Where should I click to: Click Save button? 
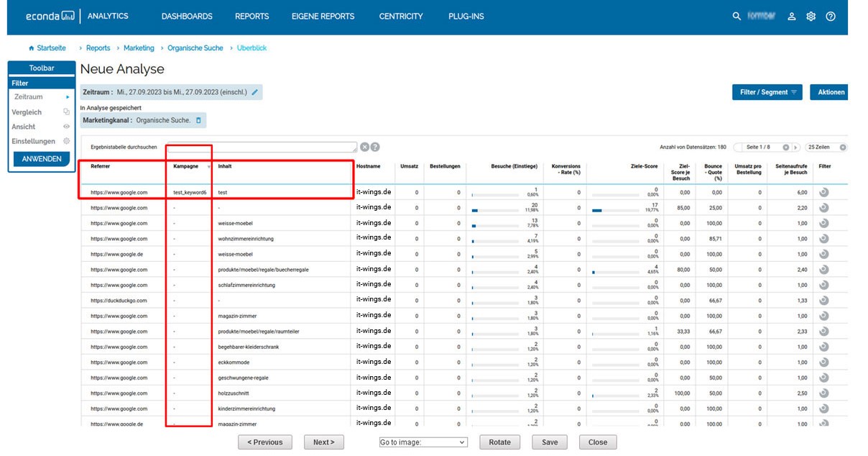coord(550,442)
